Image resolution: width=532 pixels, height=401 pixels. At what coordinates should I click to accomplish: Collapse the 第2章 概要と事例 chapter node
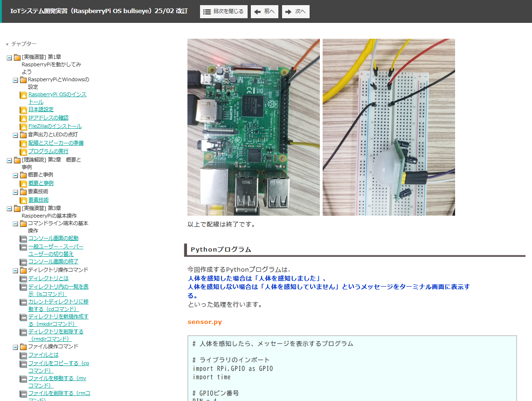point(9,160)
